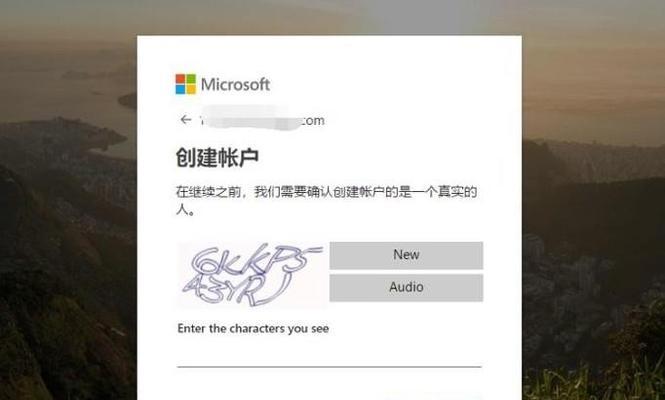Request a New CAPTCHA challenge
Viewport: 665px width, 400px height.
[406, 255]
